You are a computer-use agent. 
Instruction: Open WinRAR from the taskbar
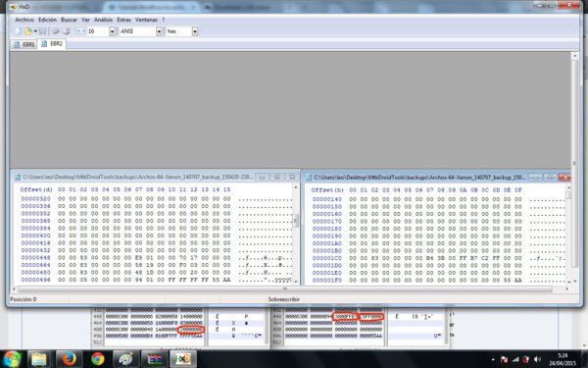point(155,359)
